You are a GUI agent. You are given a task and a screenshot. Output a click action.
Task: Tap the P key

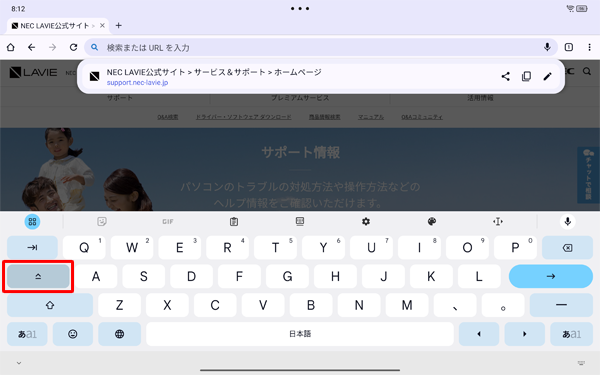coord(515,248)
